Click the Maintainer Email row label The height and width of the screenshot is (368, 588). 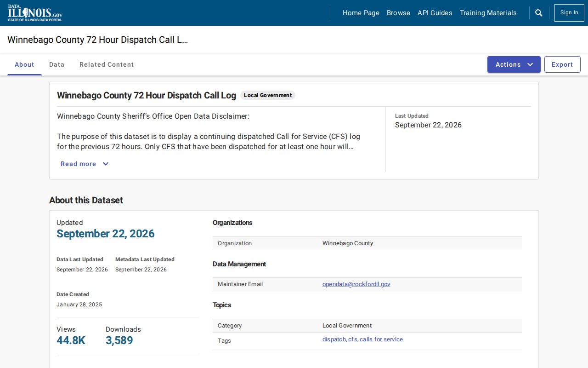point(240,284)
